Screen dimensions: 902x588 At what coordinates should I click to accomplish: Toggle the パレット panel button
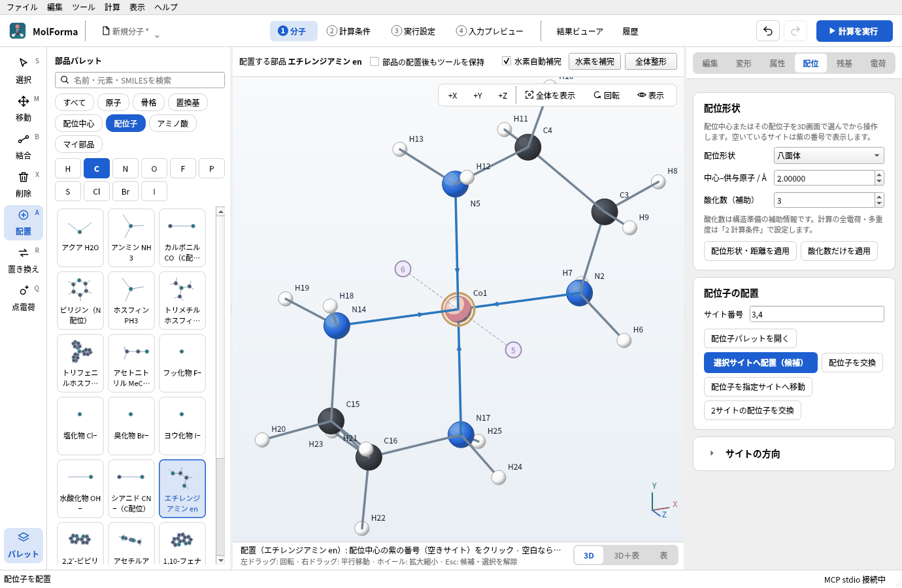coord(24,545)
